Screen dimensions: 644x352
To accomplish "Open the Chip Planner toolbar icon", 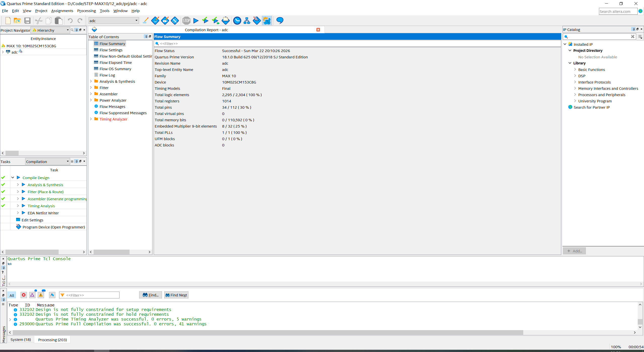I will click(x=267, y=21).
